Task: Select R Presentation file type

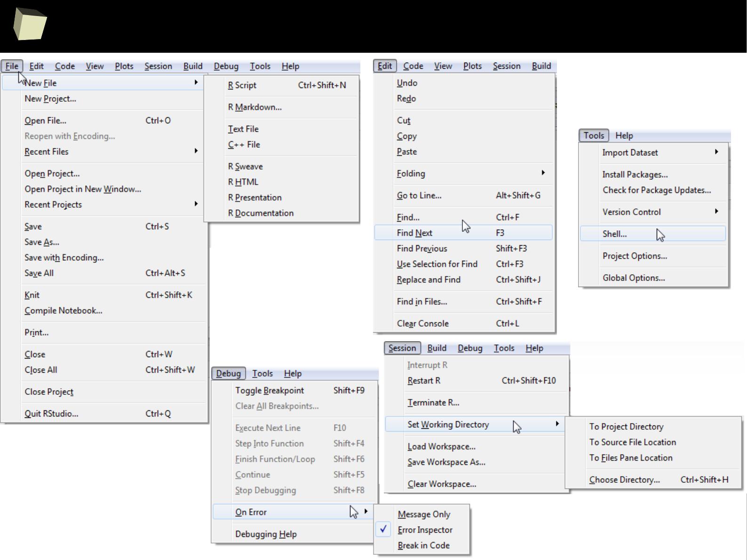Action: pyautogui.click(x=255, y=198)
